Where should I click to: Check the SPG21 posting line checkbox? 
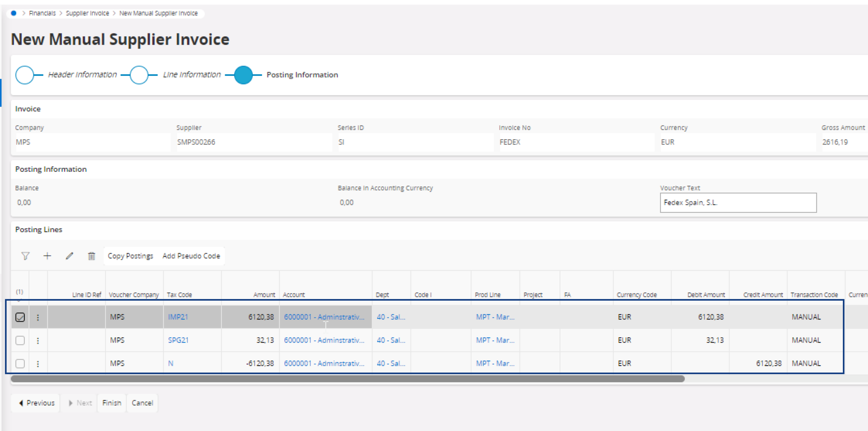click(20, 340)
